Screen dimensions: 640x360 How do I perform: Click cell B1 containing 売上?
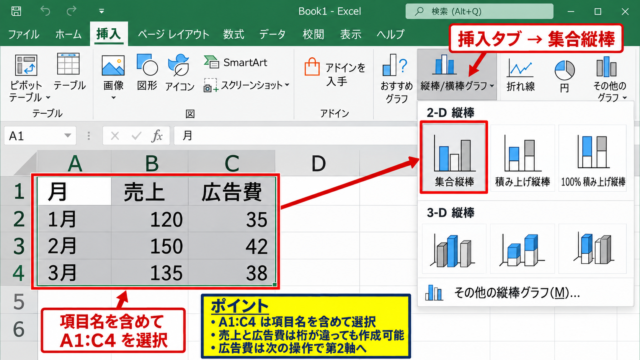pos(150,191)
